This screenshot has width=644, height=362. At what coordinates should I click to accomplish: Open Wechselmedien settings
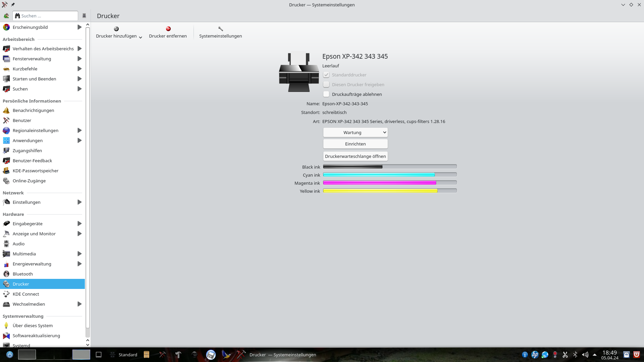click(x=43, y=304)
